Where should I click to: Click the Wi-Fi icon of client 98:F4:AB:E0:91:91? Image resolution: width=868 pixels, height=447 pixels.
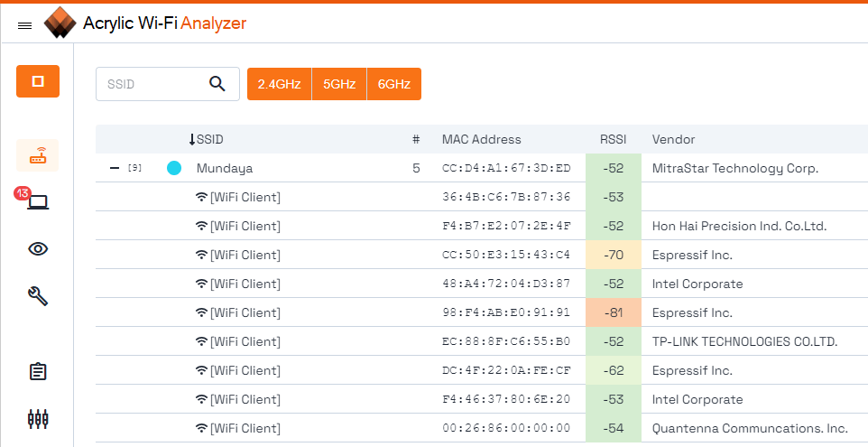click(x=201, y=312)
